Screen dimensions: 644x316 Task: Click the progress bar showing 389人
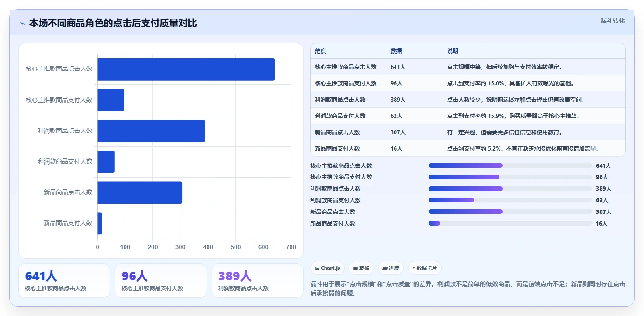coord(510,189)
